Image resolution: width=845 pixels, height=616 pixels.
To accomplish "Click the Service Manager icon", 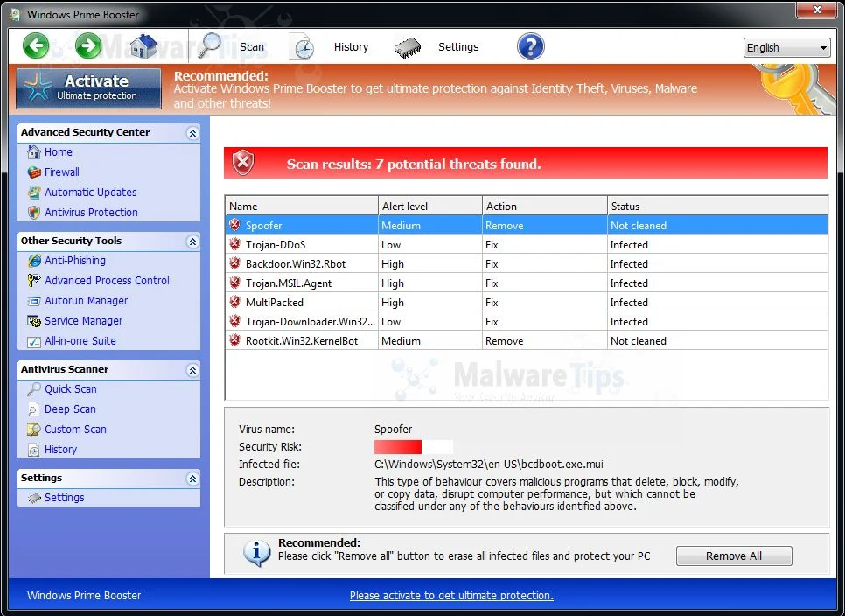I will [34, 321].
